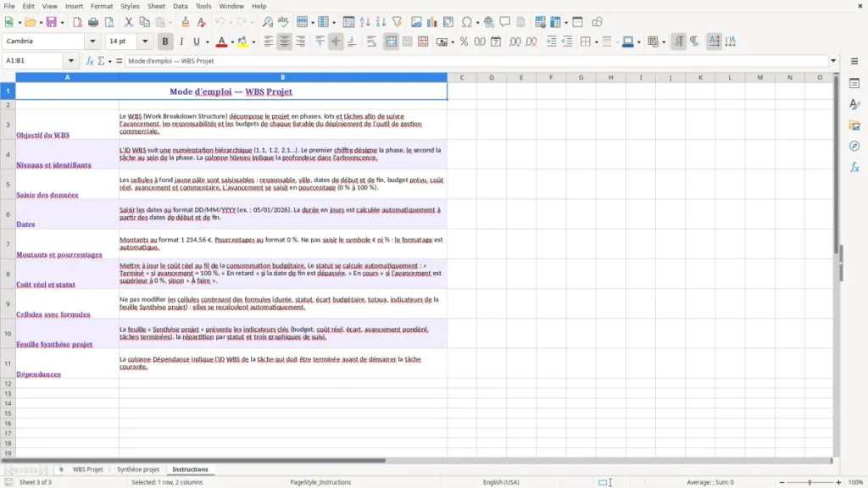Apply yellow background color swatch
868x488 pixels.
[242, 42]
